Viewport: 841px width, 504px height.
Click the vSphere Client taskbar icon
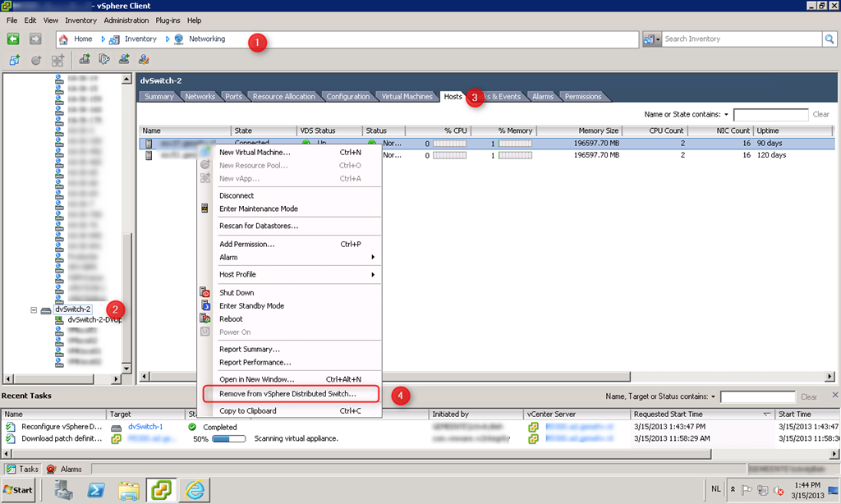click(162, 489)
